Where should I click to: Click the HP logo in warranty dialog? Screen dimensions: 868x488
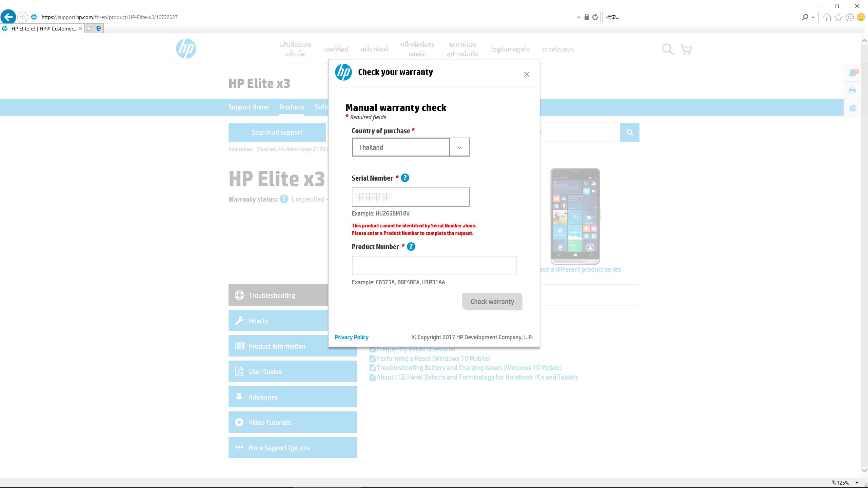[343, 72]
